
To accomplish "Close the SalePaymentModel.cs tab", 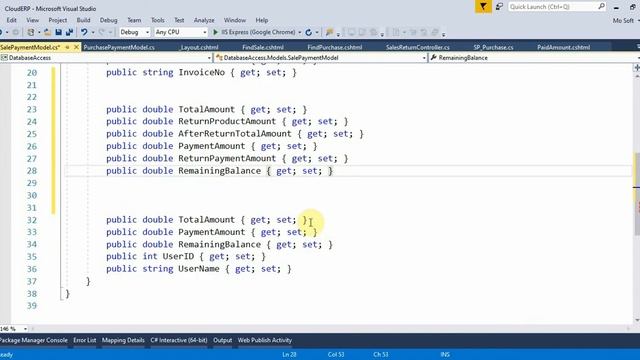I will click(x=76, y=47).
